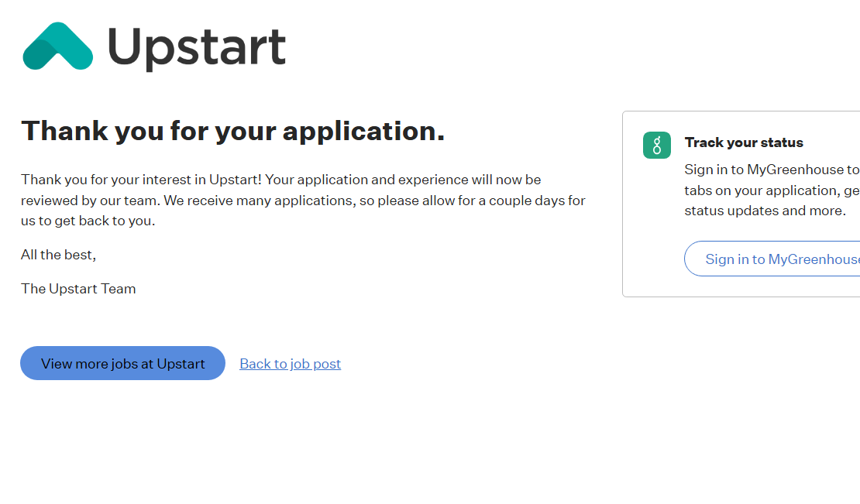Click the green MyGreenhouse icon
Image resolution: width=860 pixels, height=504 pixels.
tap(656, 146)
